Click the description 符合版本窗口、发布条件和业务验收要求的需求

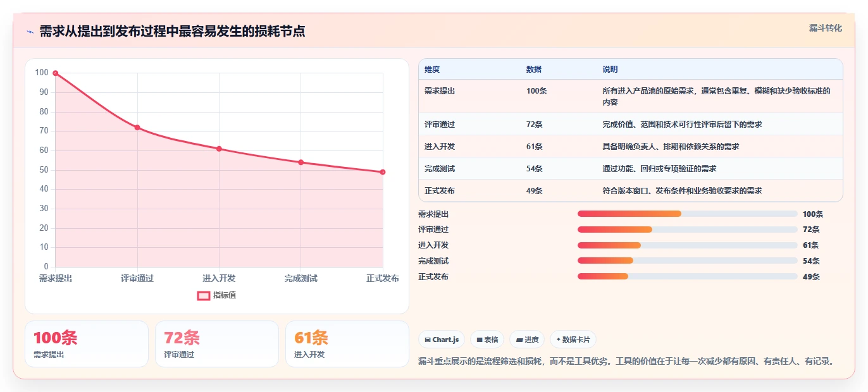pyautogui.click(x=682, y=191)
